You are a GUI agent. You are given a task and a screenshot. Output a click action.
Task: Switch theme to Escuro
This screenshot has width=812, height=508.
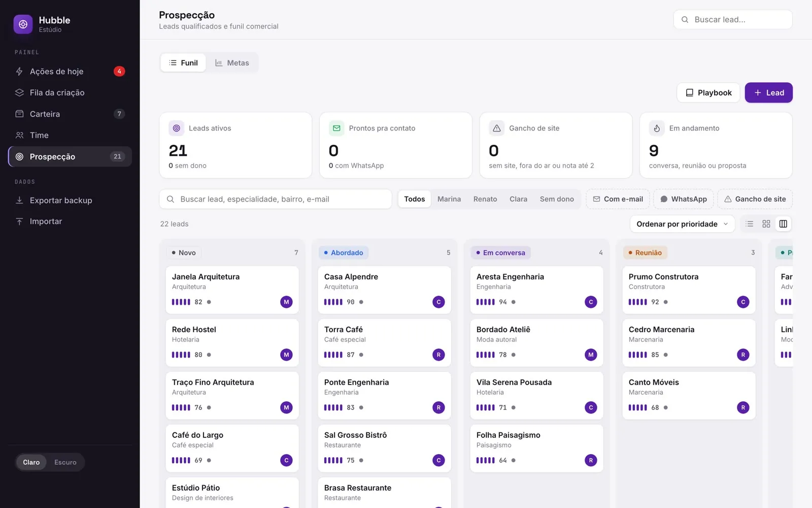click(x=65, y=462)
